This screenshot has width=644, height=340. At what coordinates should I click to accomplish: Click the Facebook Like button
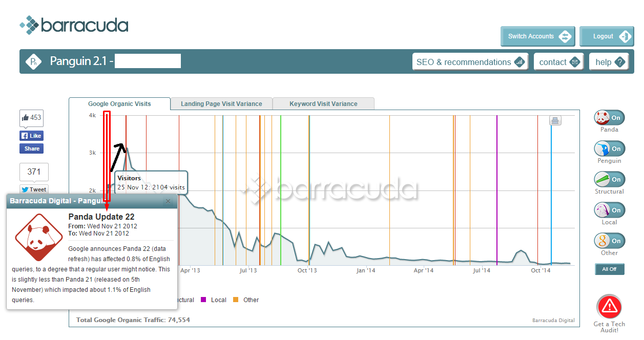point(31,136)
